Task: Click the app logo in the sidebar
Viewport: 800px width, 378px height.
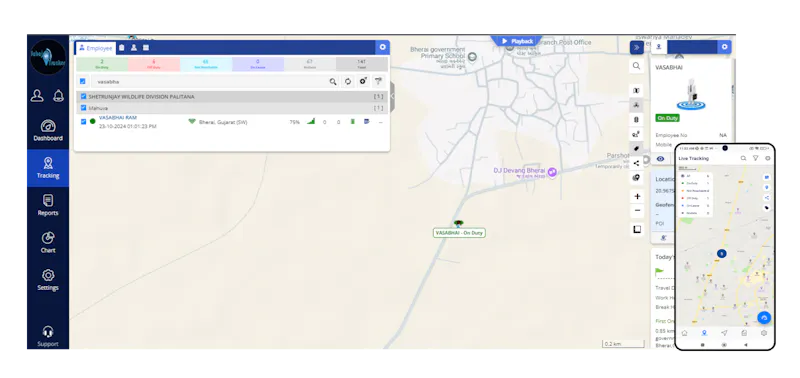Action: click(x=48, y=57)
